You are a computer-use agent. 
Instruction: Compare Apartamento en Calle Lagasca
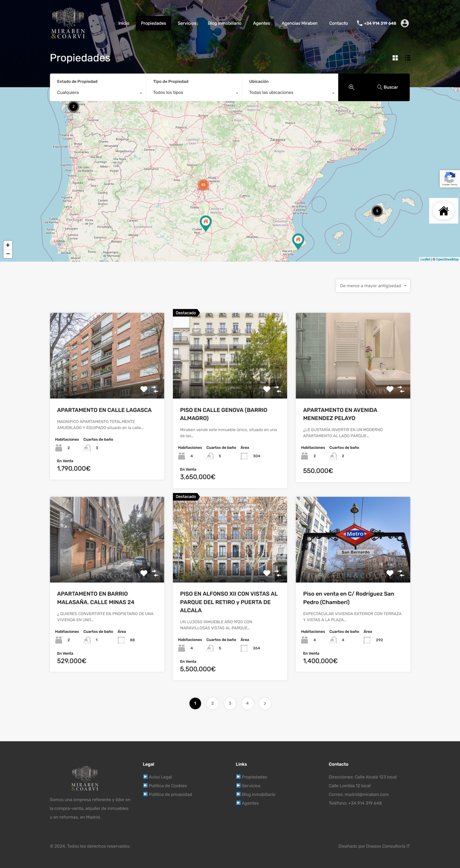click(155, 389)
